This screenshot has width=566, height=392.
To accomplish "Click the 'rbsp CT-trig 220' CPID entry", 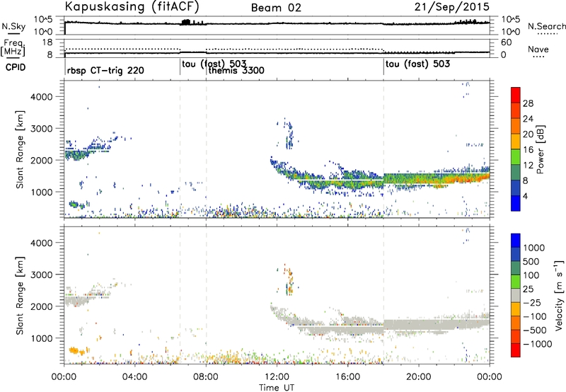I will 105,71.
